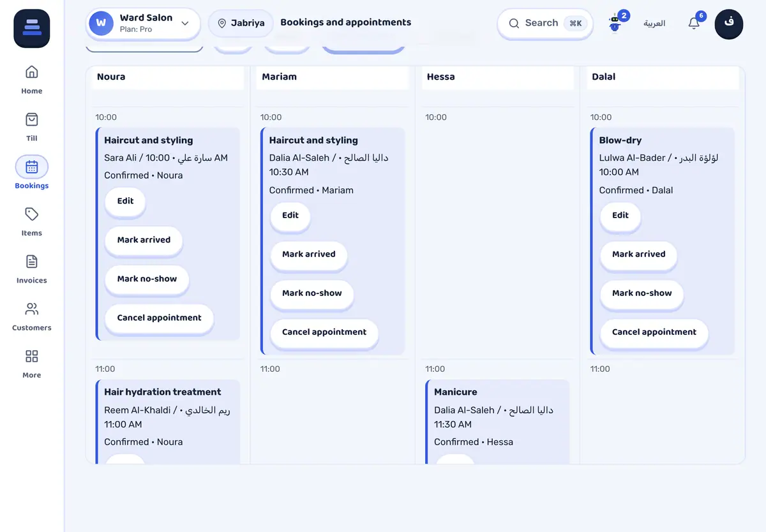Edit Dalia Al-Saleh's haircut appointment
Viewport: 766px width, 532px height.
(x=290, y=216)
